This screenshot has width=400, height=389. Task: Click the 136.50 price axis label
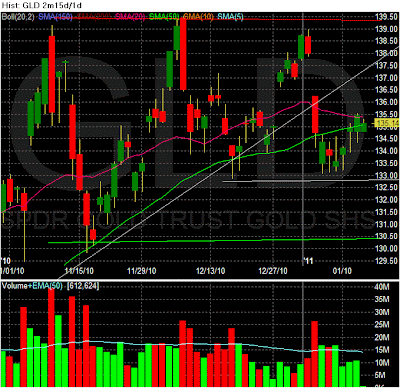386,90
